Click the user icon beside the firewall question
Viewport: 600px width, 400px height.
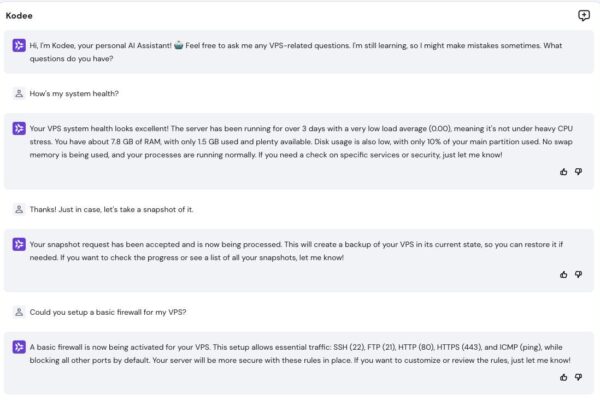pos(19,312)
